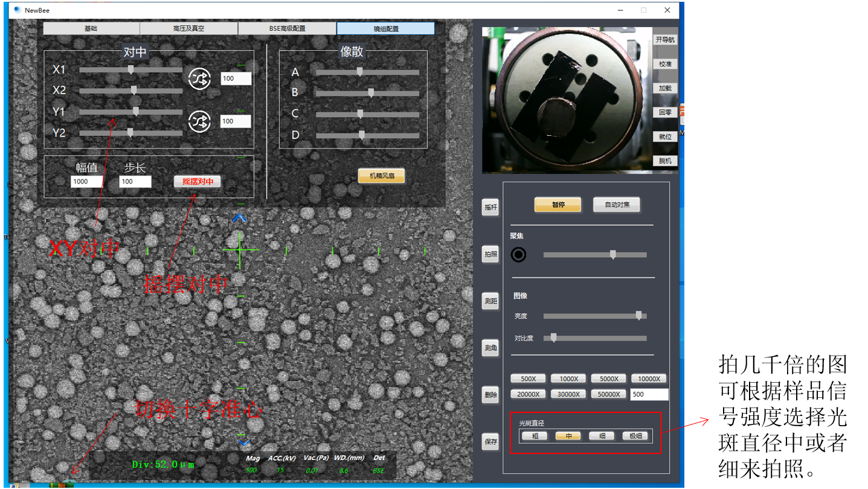Click the 亮度 brightness slider handle
The height and width of the screenshot is (489, 868).
[638, 316]
